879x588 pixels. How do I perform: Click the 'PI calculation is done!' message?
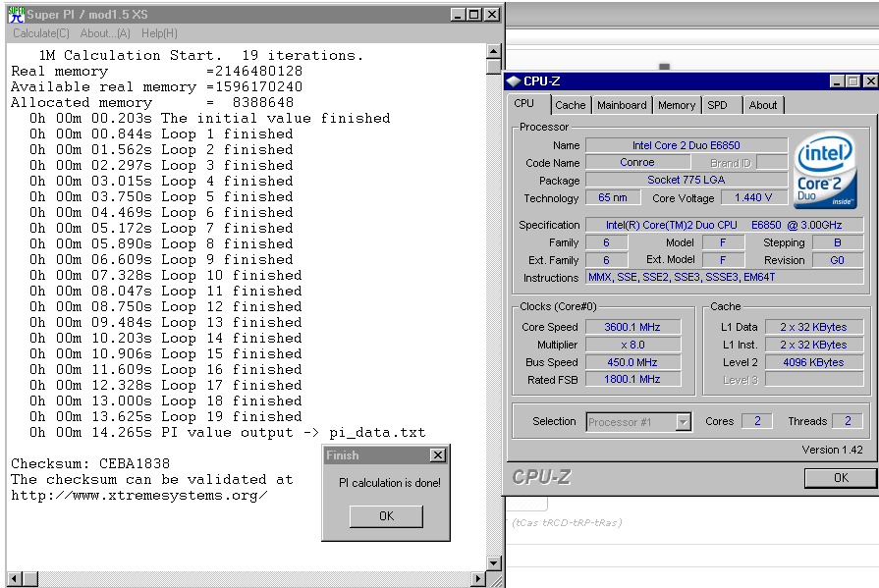click(x=390, y=483)
